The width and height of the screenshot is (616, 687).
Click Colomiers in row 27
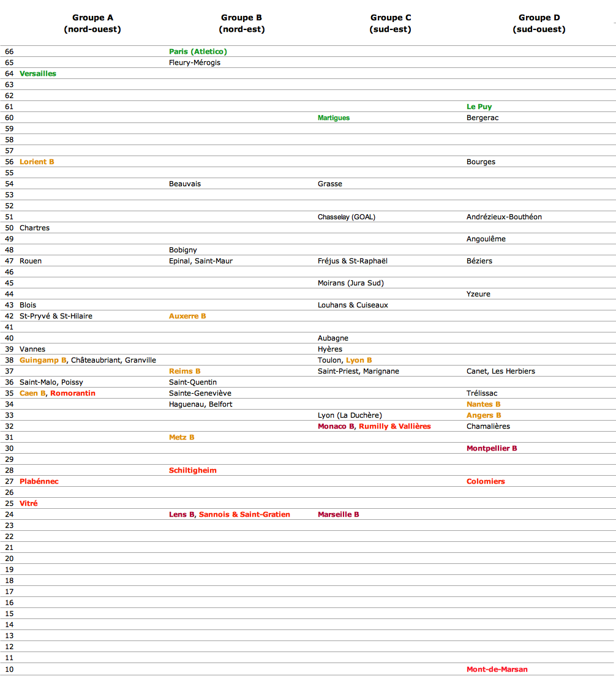(486, 481)
